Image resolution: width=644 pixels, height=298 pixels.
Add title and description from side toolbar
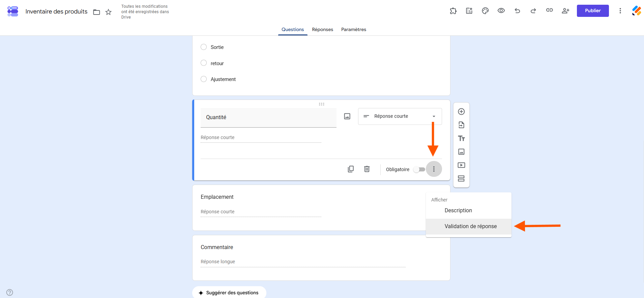(462, 138)
